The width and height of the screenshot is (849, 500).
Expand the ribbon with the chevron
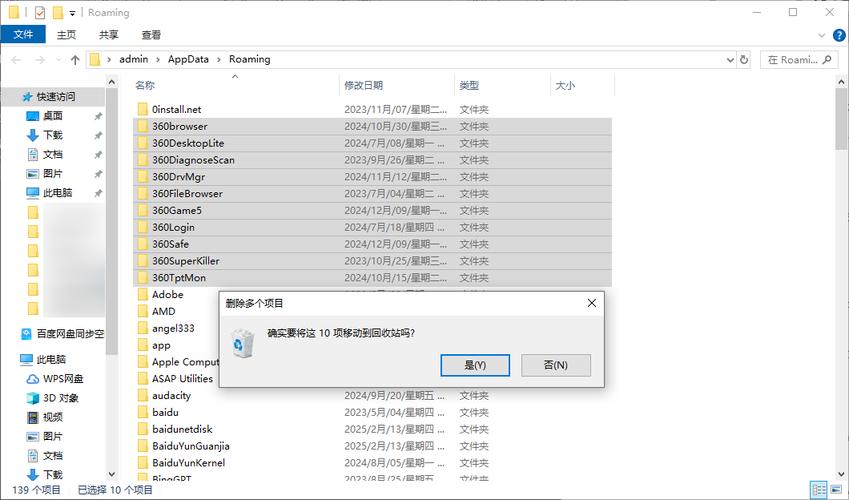point(821,35)
